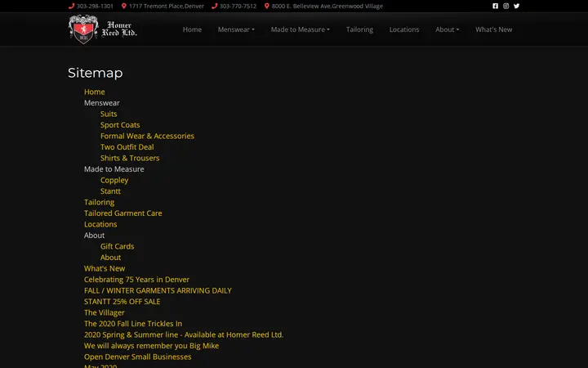Call the 303-770-7512 number
This screenshot has width=588, height=368.
238,6
